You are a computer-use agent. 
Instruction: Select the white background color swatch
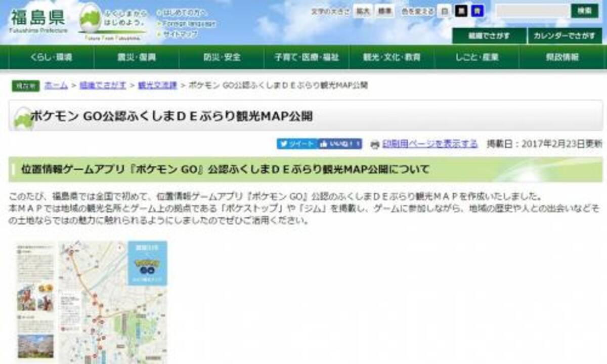(x=444, y=12)
